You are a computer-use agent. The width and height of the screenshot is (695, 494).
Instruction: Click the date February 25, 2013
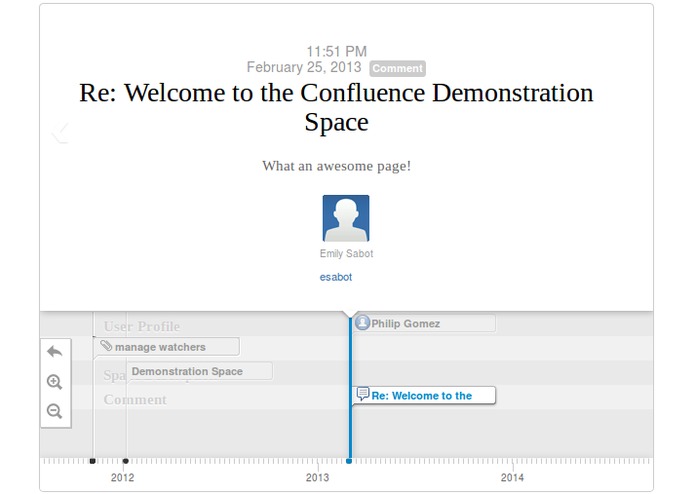click(304, 67)
